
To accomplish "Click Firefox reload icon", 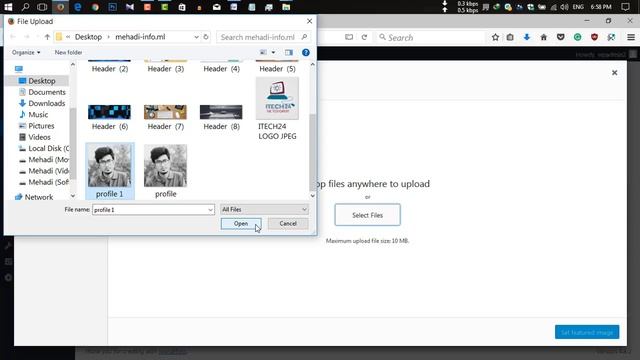I will pos(364,37).
